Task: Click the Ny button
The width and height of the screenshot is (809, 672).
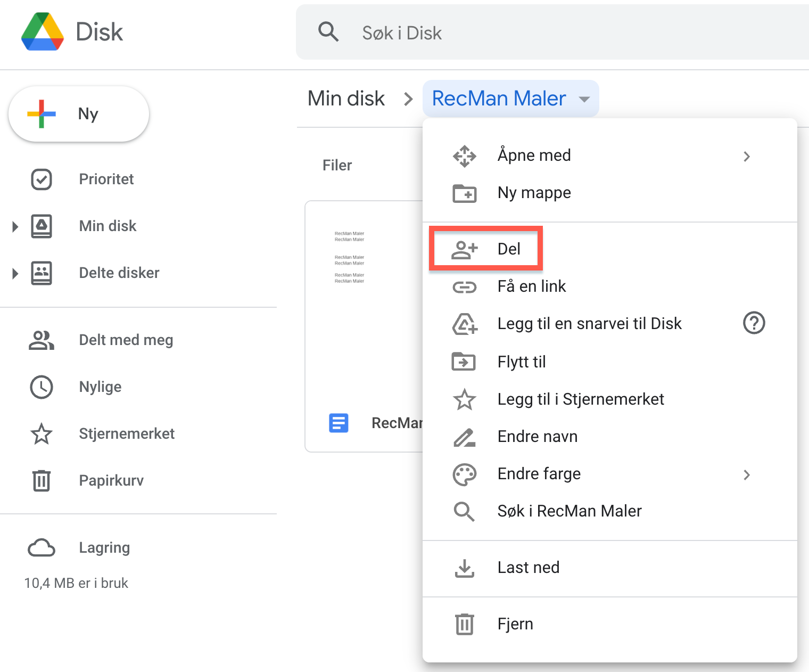Action: [79, 114]
